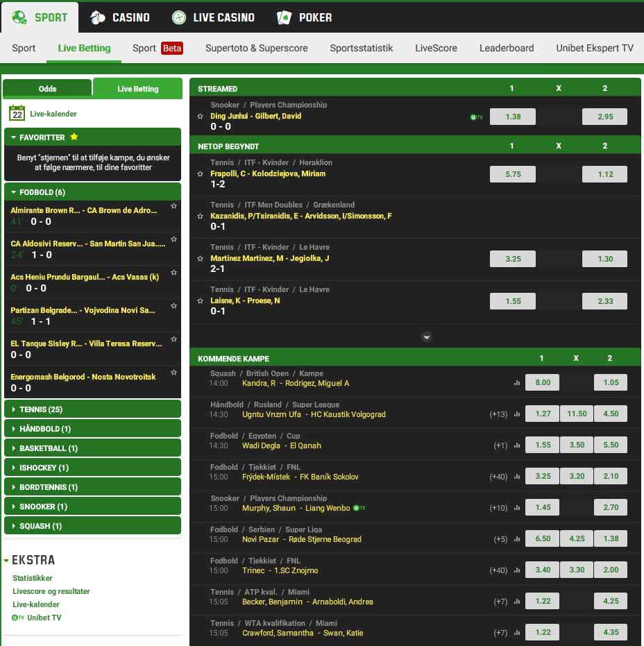Star the Partizan Belgrade match

pos(174,306)
